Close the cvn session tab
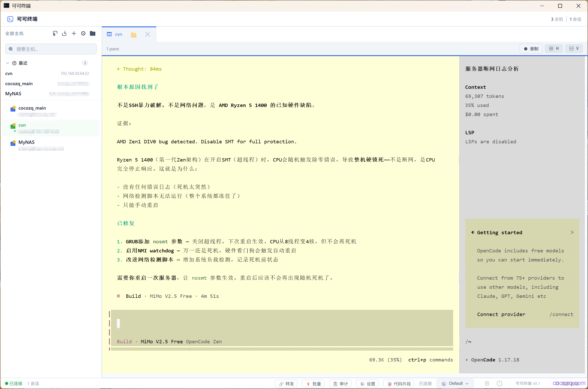The width and height of the screenshot is (588, 389). coord(148,34)
